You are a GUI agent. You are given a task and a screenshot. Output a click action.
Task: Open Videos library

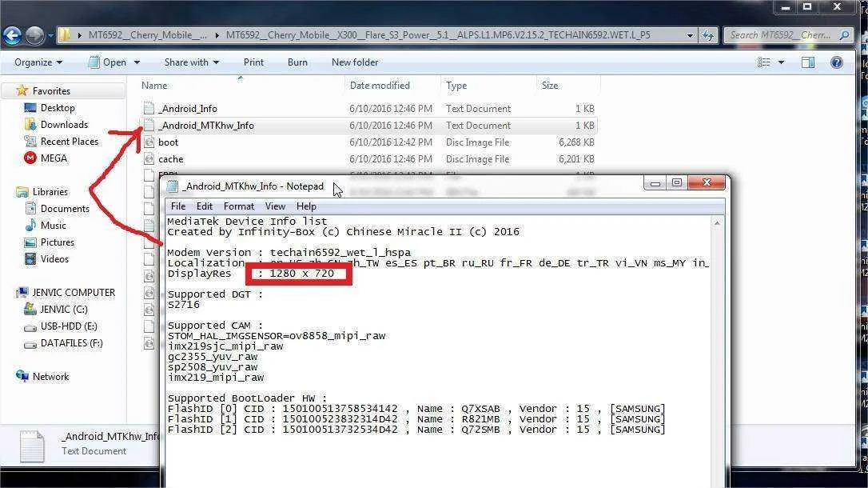tap(54, 258)
